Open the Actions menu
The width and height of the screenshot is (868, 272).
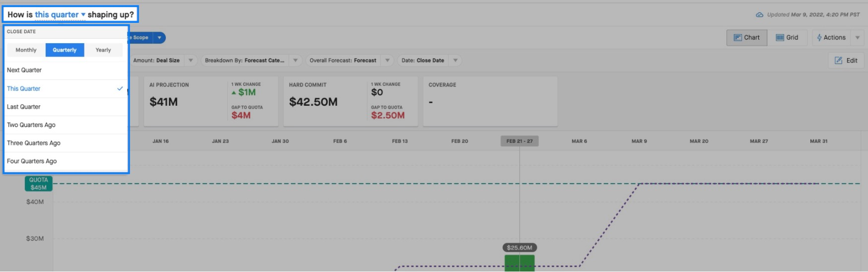point(831,38)
